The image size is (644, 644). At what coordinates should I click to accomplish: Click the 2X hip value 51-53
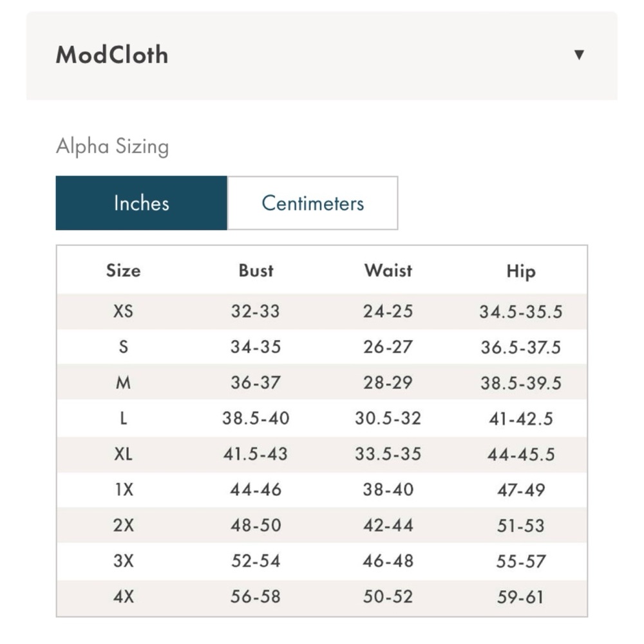(521, 526)
